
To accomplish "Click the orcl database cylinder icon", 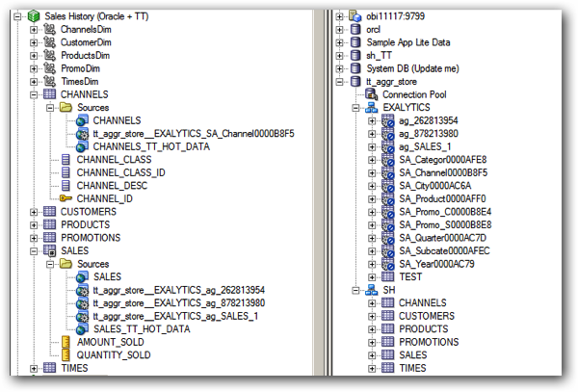I will pyautogui.click(x=355, y=30).
